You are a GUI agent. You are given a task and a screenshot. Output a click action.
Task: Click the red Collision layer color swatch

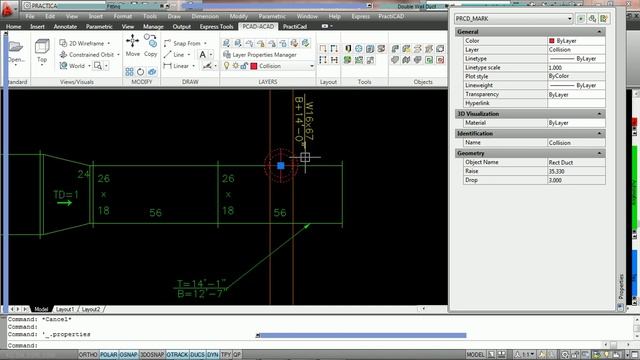253,66
